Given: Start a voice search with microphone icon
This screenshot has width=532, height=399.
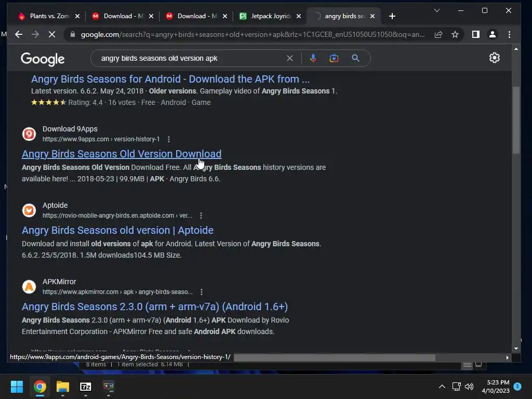Looking at the screenshot, I should click(313, 58).
